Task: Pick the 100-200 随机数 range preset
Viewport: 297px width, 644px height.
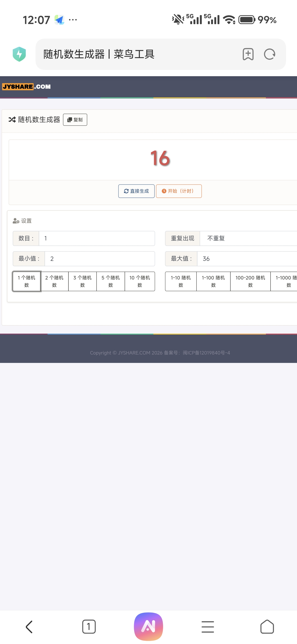Action: (x=250, y=281)
